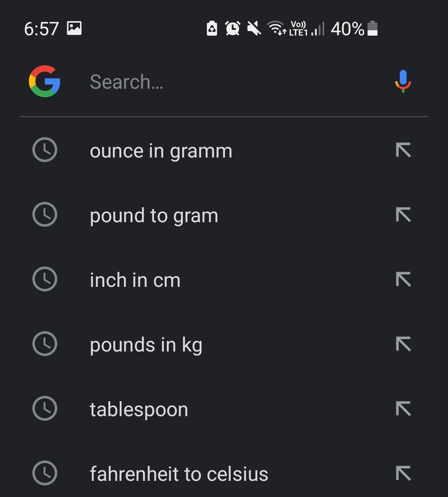Open 'fahrenheit to celsius' recent search
448x497 pixels.
179,474
